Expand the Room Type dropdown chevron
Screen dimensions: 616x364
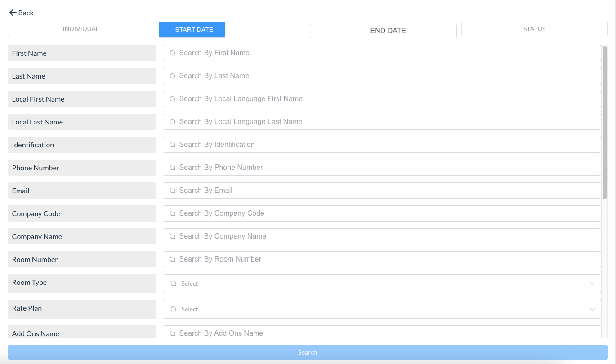592,284
